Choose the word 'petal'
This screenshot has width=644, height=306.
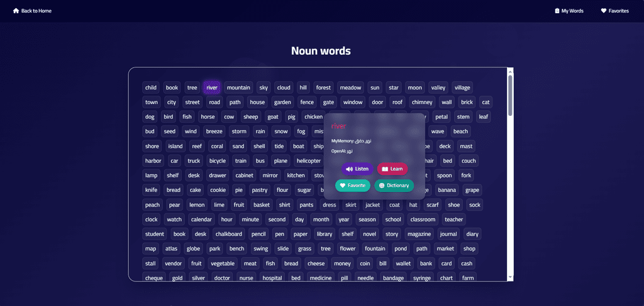441,117
